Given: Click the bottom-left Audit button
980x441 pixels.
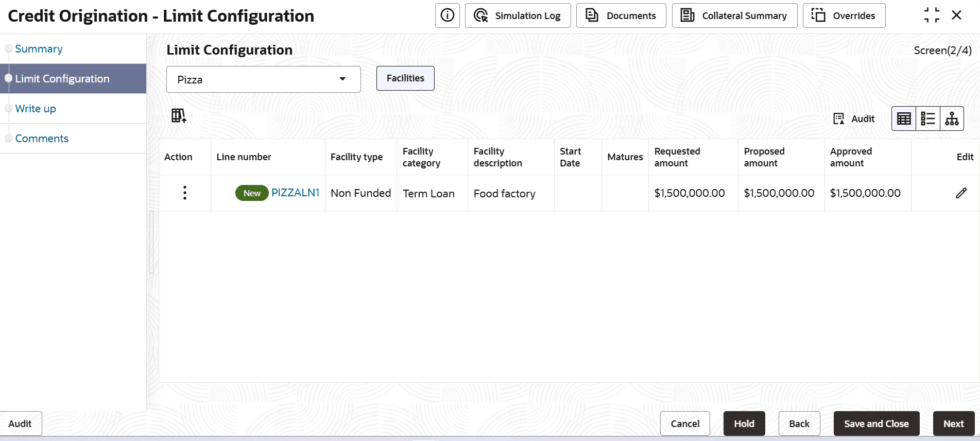Looking at the screenshot, I should (20, 423).
